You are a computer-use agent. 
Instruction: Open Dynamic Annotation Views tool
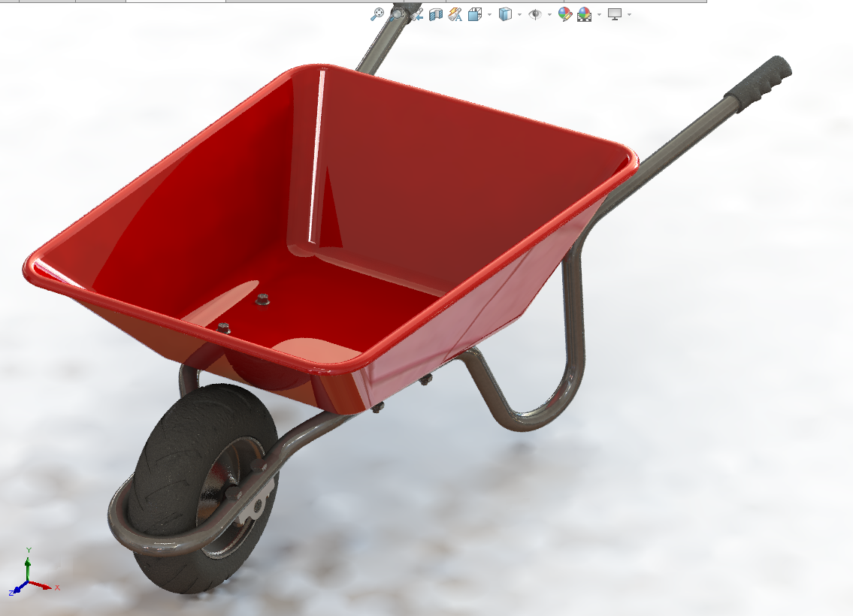455,14
